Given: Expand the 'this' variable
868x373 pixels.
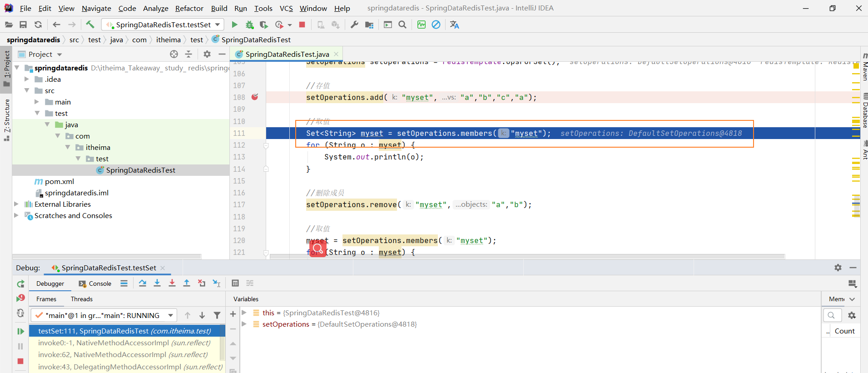Looking at the screenshot, I should coord(244,313).
